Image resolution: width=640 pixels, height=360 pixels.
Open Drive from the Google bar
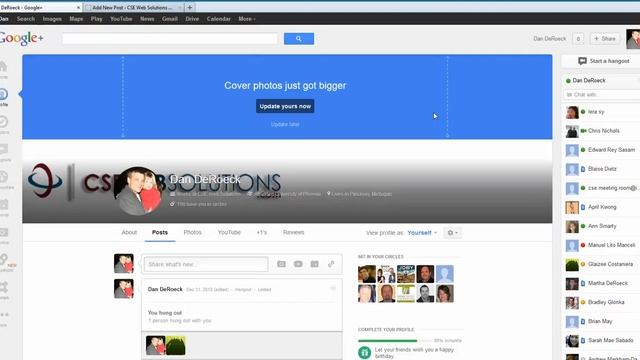[x=192, y=19]
